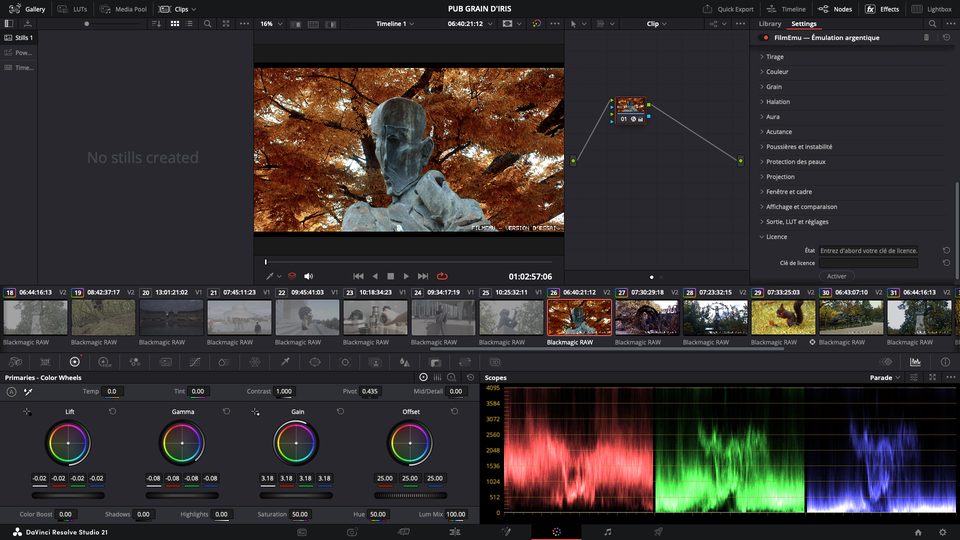Open the Clips dropdown in top bar
Viewport: 960px width, 540px height.
tap(177, 9)
